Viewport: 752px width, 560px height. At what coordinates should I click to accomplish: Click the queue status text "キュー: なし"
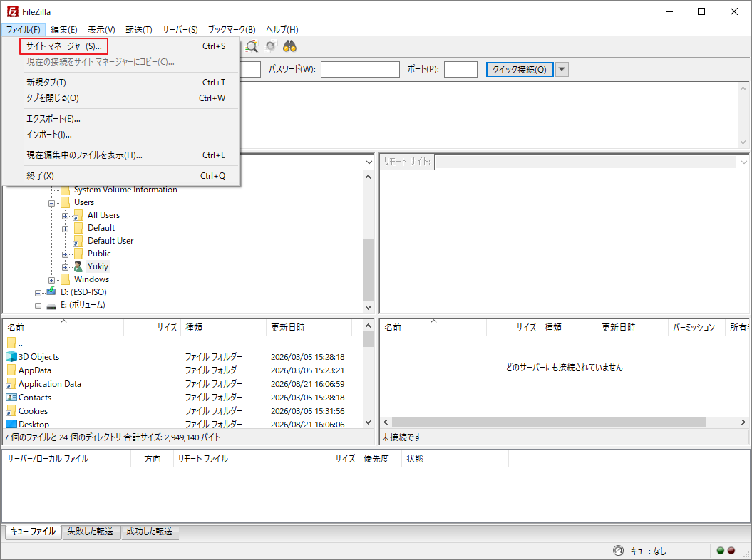coord(648,551)
